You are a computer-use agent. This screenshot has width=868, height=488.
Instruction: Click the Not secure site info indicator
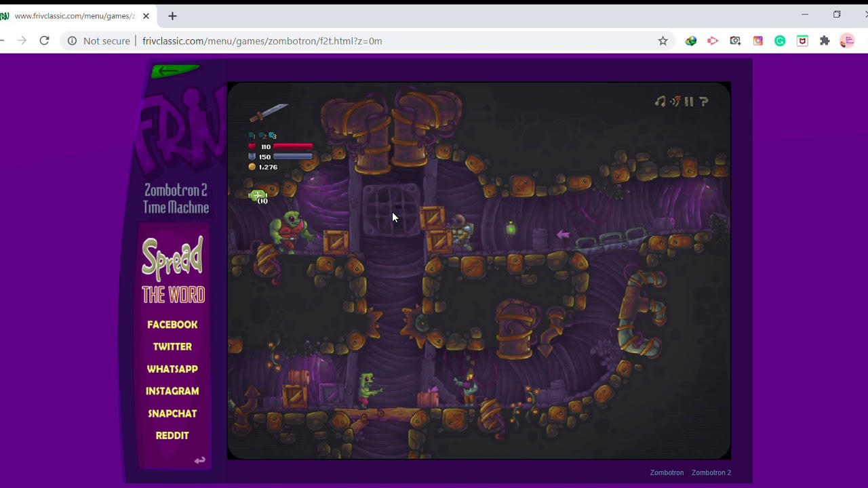coord(98,41)
